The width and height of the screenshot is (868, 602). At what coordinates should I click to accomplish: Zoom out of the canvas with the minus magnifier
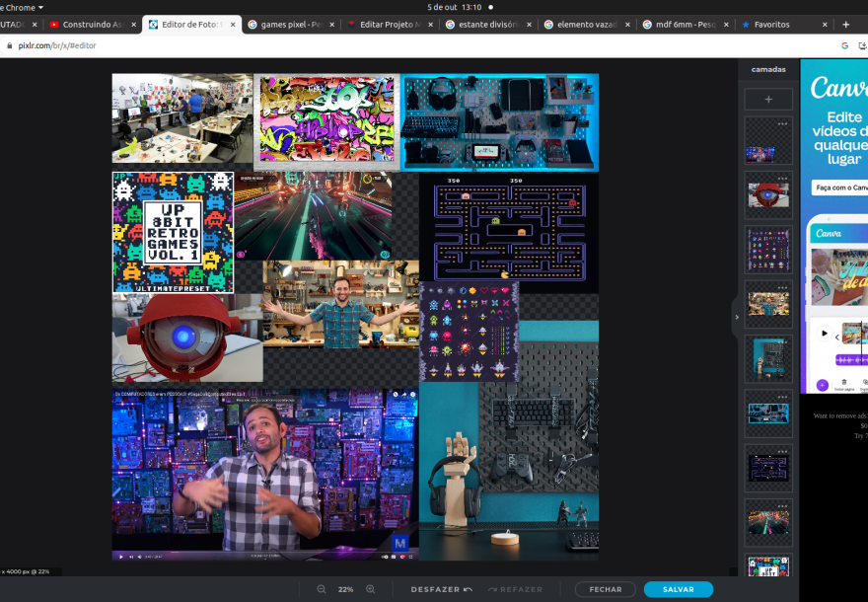(322, 589)
